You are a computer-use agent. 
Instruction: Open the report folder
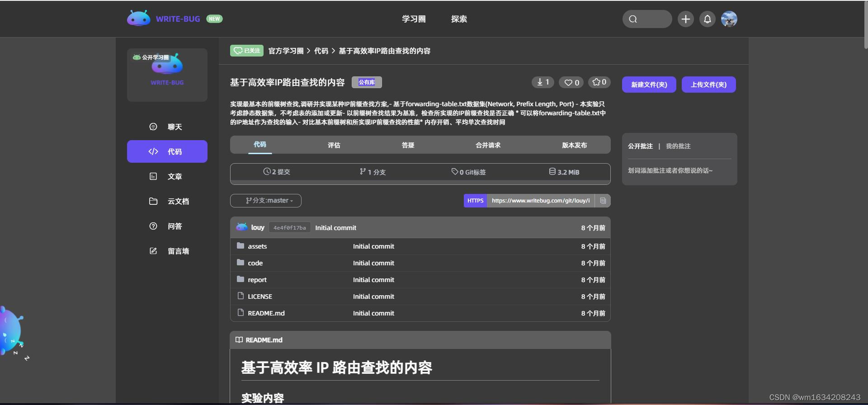257,280
